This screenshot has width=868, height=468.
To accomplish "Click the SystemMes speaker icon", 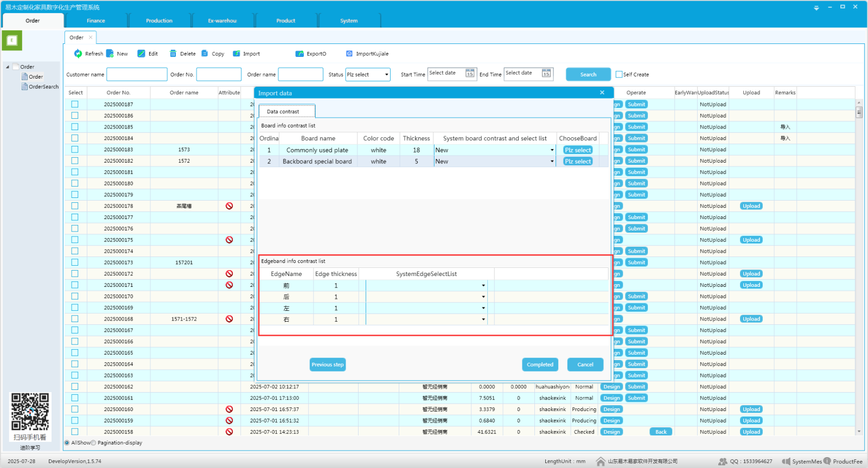I will [786, 461].
